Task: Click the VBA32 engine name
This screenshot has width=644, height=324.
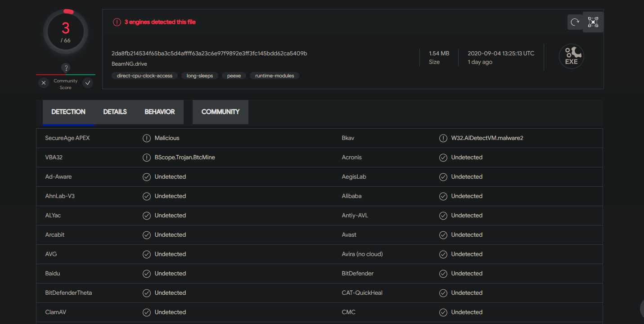Action: click(x=54, y=157)
